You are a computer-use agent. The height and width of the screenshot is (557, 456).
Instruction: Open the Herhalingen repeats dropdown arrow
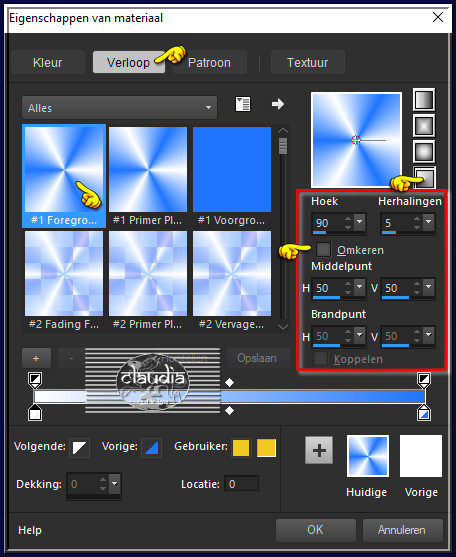[x=429, y=222]
